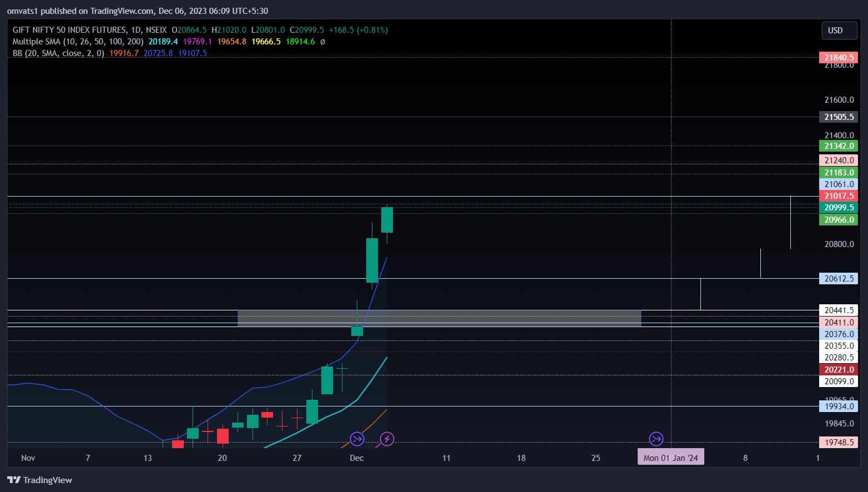Click the 21061.0 price label
Viewport: 868px width, 492px height.
pos(839,184)
